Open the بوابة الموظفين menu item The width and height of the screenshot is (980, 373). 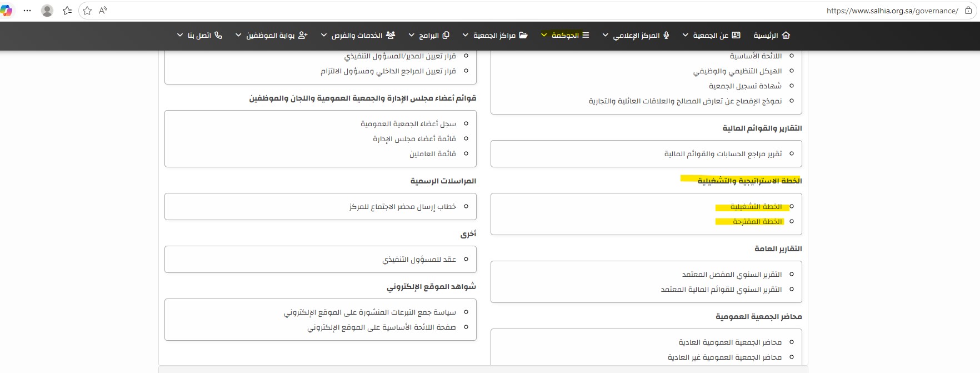tap(271, 36)
